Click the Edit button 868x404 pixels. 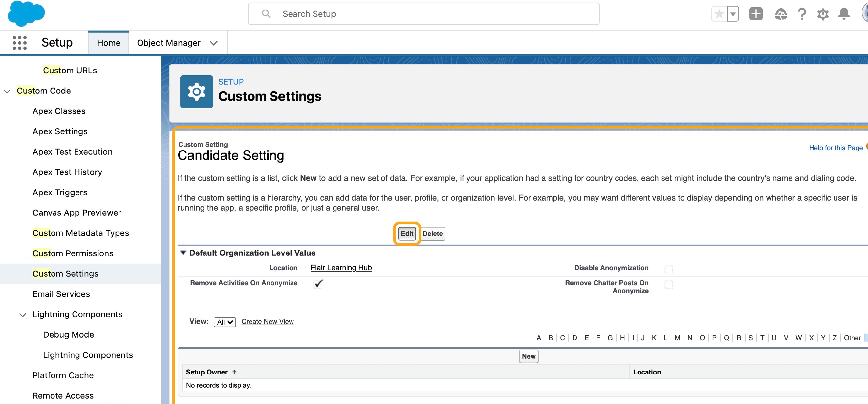tap(407, 233)
